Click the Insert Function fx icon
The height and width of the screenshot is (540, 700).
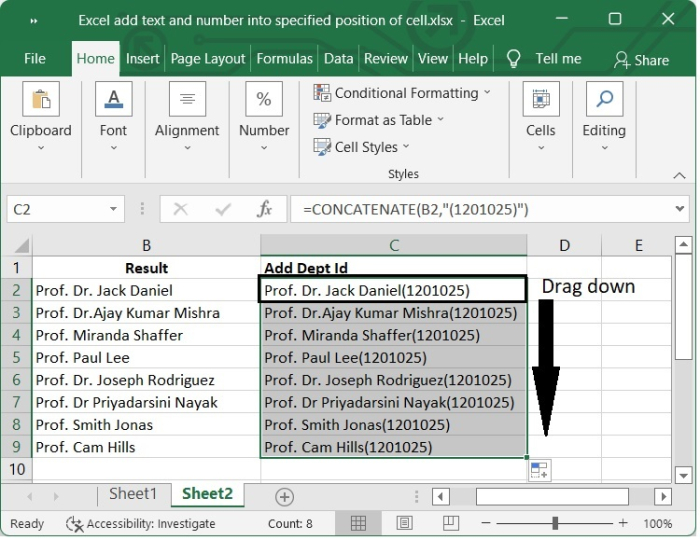point(264,209)
